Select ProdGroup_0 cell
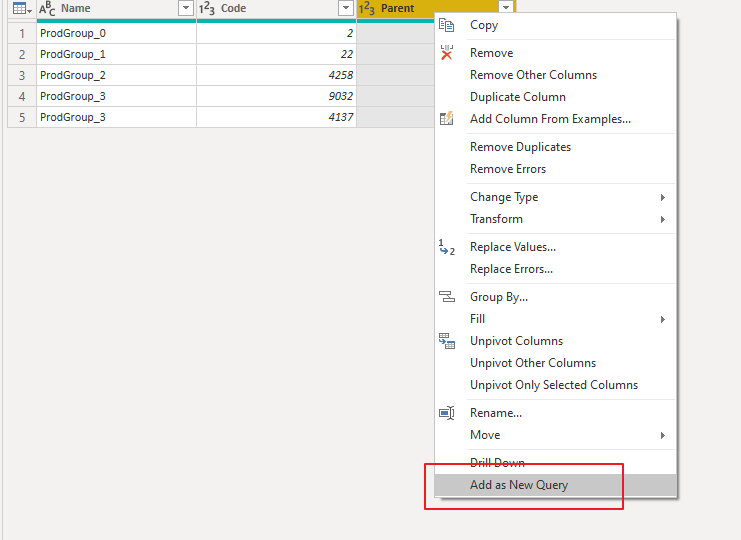This screenshot has width=741, height=540. [x=116, y=33]
